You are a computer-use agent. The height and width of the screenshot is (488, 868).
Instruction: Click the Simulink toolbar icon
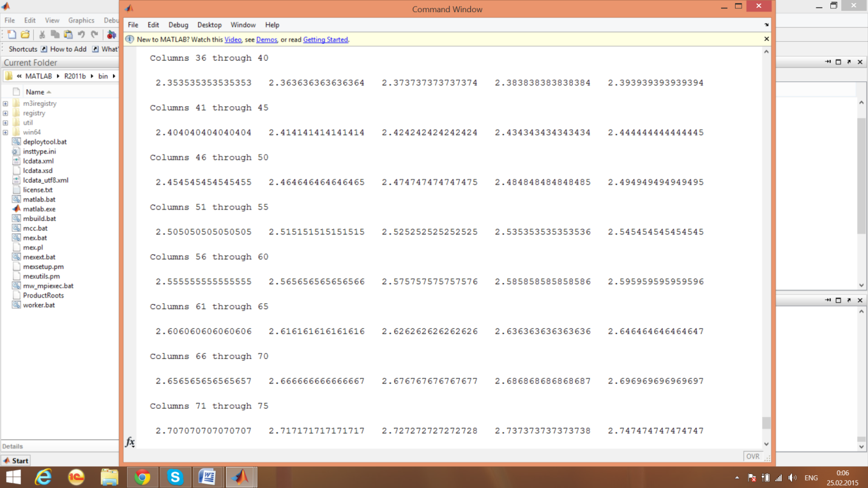[111, 35]
